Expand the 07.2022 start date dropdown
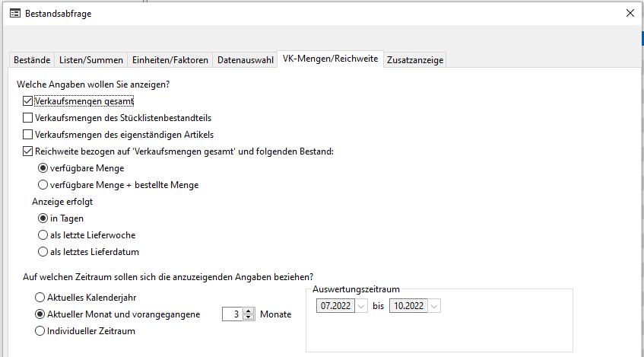Image resolution: width=644 pixels, height=357 pixels. (x=361, y=306)
